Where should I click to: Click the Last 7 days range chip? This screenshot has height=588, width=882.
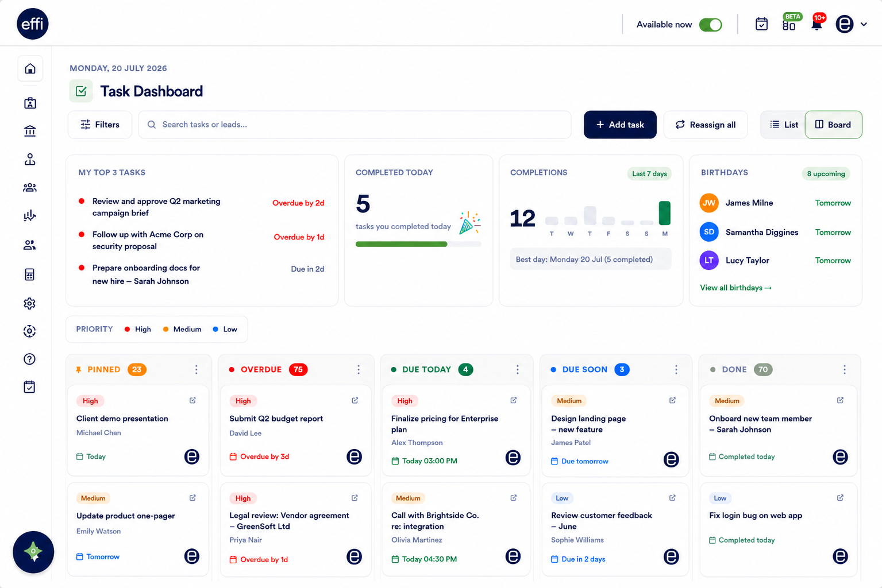pos(649,173)
